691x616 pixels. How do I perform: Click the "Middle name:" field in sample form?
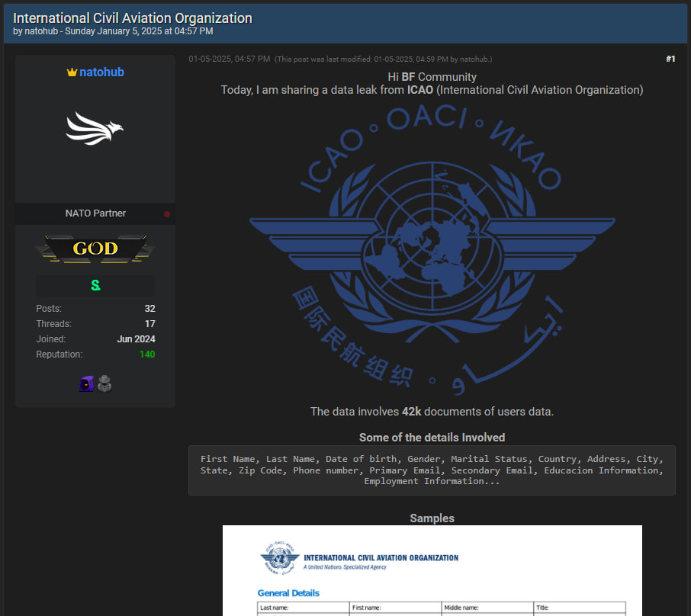[x=487, y=608]
